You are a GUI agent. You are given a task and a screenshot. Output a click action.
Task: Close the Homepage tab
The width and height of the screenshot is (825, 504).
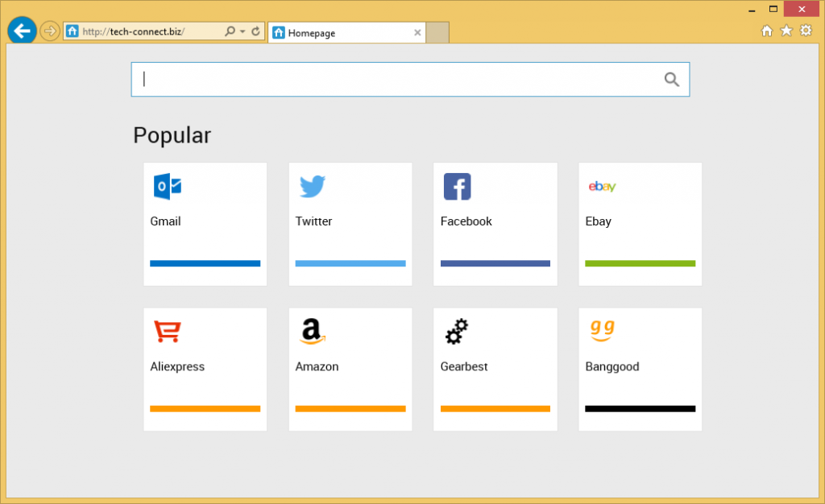[417, 33]
